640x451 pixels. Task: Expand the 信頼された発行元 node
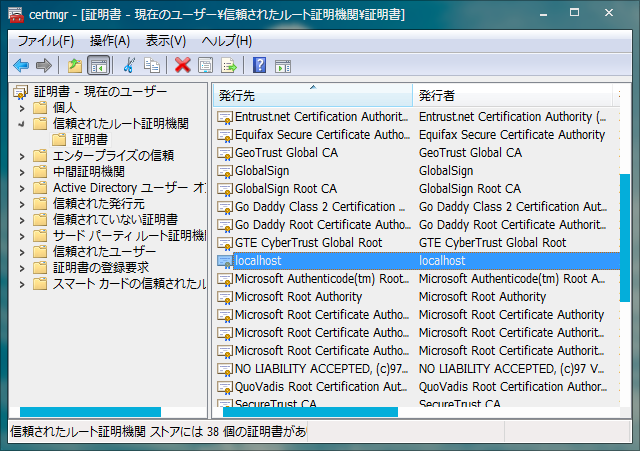(22, 204)
